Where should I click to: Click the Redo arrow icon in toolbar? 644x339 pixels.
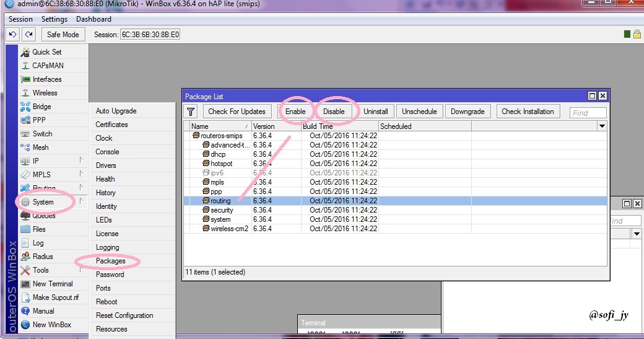tap(28, 35)
